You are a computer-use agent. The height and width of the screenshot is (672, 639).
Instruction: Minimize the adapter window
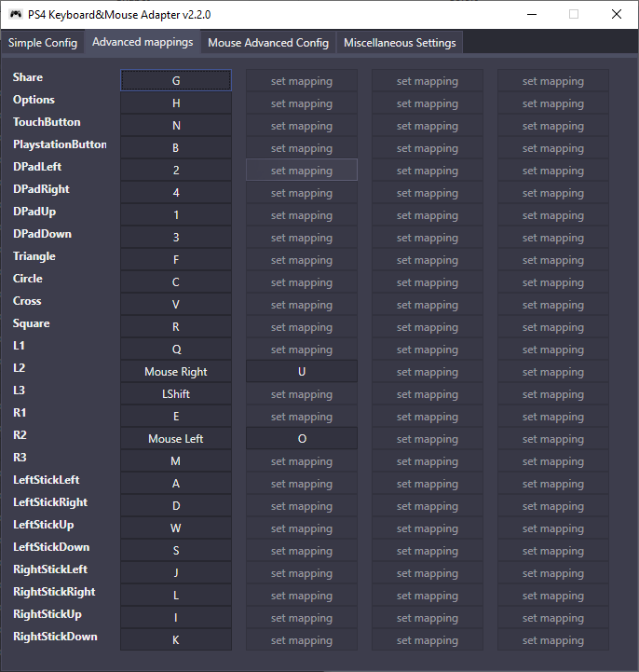[x=532, y=14]
